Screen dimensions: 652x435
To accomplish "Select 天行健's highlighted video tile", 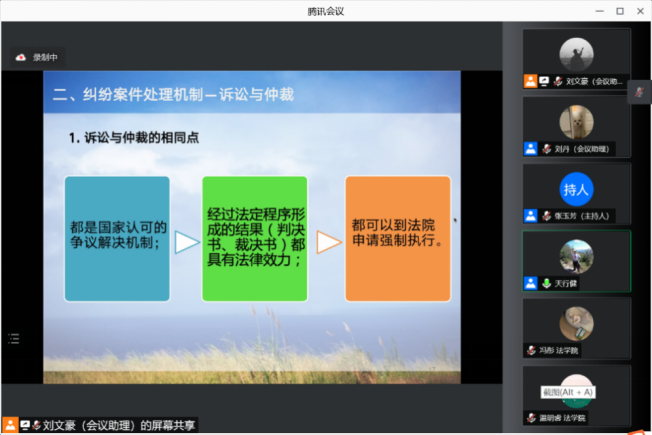I will 576,256.
